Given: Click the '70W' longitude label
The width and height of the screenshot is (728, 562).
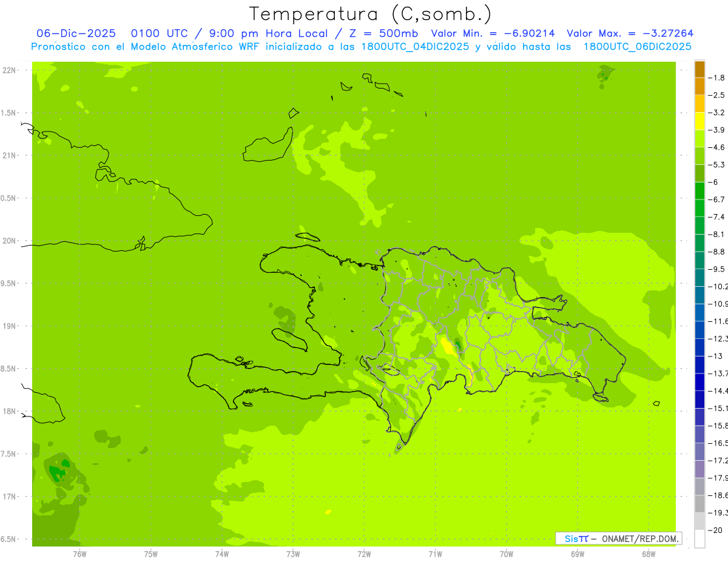Looking at the screenshot, I should coord(507,554).
